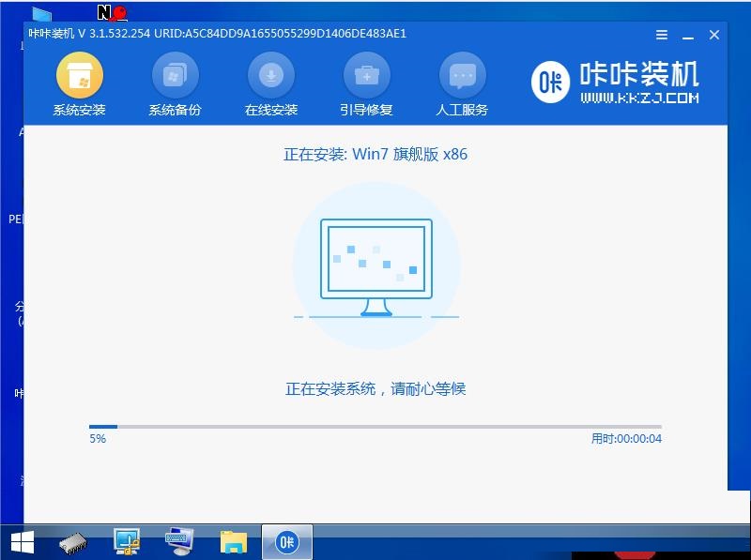Image resolution: width=751 pixels, height=560 pixels.
Task: Open the hamburger menu in title bar
Action: pyautogui.click(x=662, y=35)
